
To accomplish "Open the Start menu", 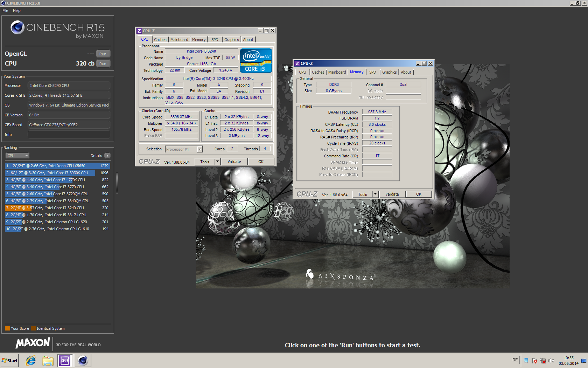I will [x=10, y=361].
